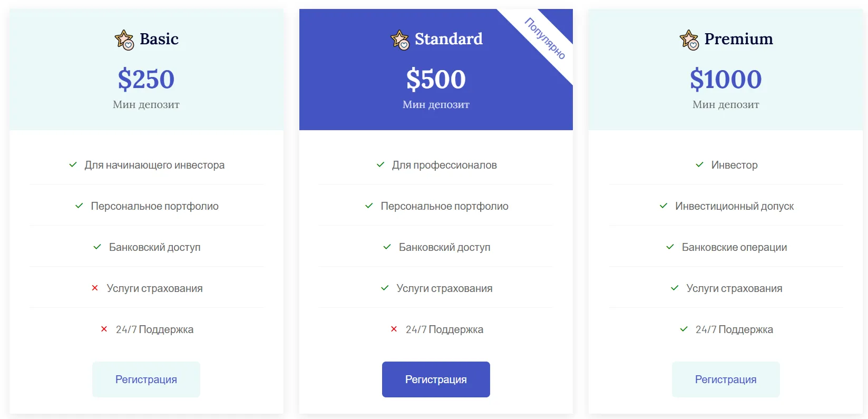Click the Standard plan title
Image resolution: width=868 pixels, height=419 pixels.
point(448,39)
